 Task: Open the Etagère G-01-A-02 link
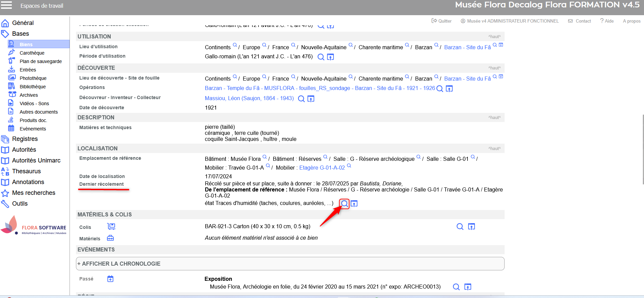[322, 168]
